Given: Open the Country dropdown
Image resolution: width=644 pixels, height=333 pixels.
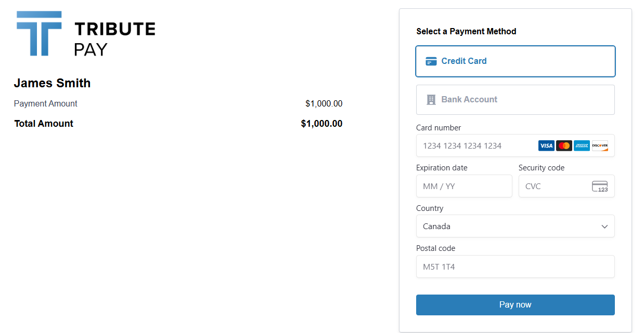Looking at the screenshot, I should coord(510,227).
